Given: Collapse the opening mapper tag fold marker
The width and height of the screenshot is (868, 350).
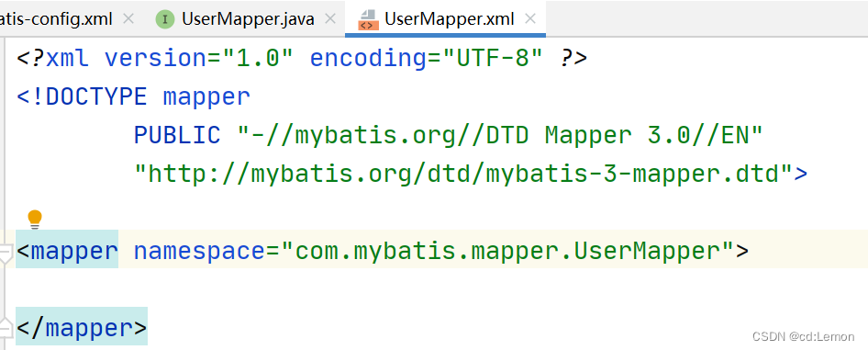Looking at the screenshot, I should (5, 254).
